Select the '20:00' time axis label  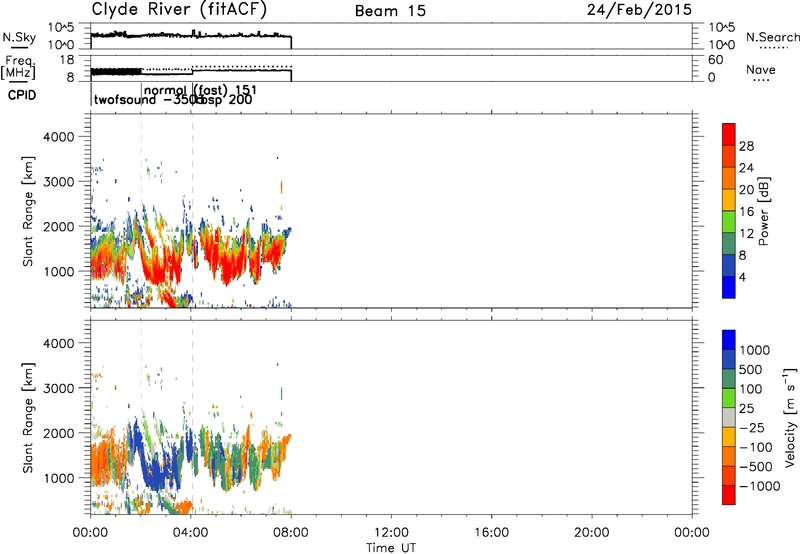592,533
